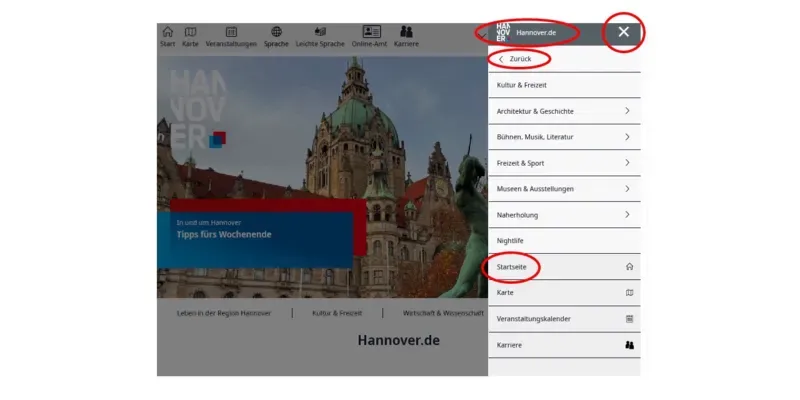Select Freizeit & Sport menu entry
Viewport: 800px width, 400px height.
coord(564,163)
